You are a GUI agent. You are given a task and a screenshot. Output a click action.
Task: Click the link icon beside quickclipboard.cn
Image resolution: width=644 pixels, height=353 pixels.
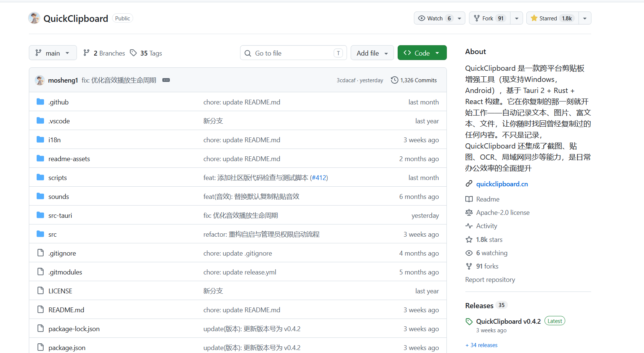[x=469, y=184]
